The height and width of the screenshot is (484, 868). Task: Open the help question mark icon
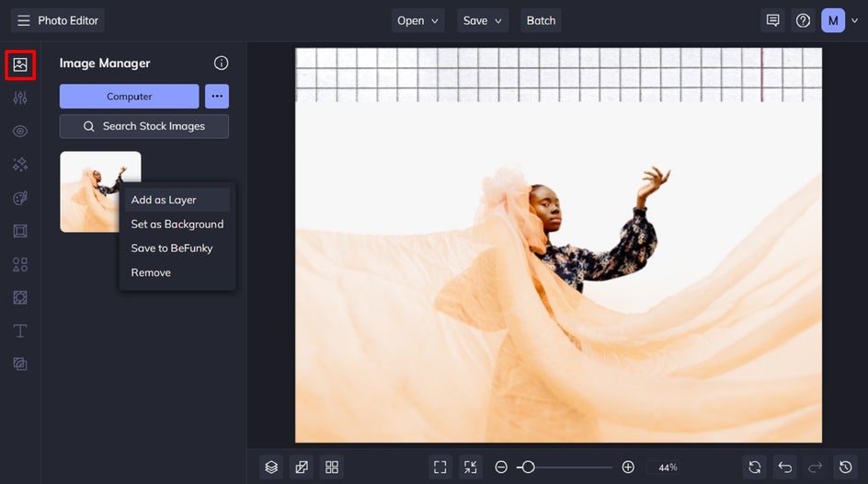pyautogui.click(x=803, y=20)
